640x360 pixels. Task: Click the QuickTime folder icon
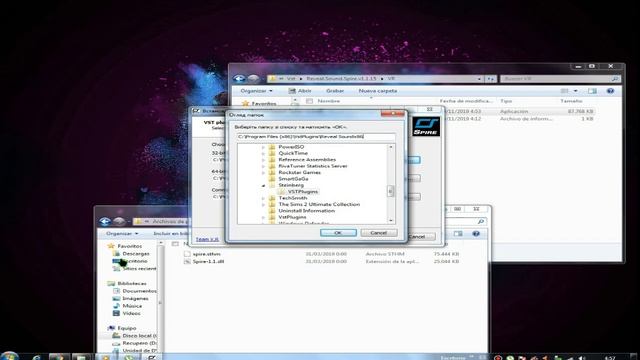point(272,153)
